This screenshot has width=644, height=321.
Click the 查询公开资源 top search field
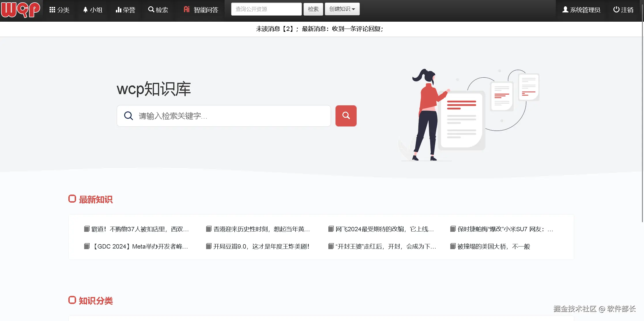click(x=266, y=9)
